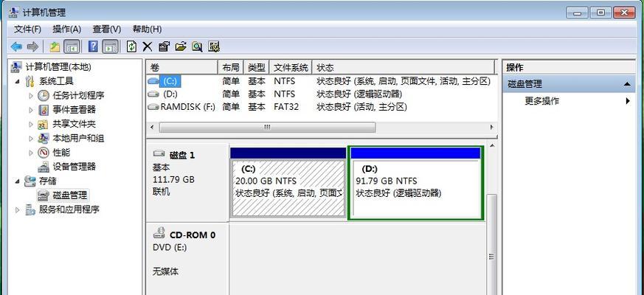Click the 性能 gauge icon
This screenshot has width=644, height=295.
pyautogui.click(x=44, y=153)
